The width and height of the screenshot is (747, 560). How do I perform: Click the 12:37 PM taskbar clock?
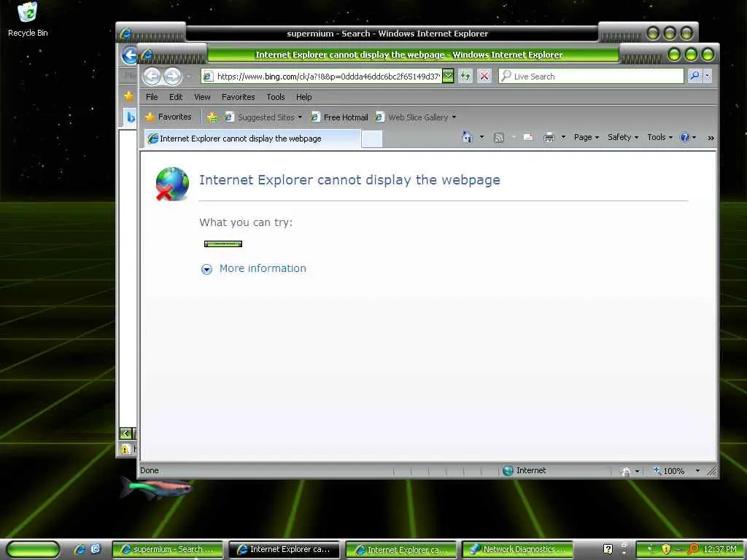(x=719, y=549)
